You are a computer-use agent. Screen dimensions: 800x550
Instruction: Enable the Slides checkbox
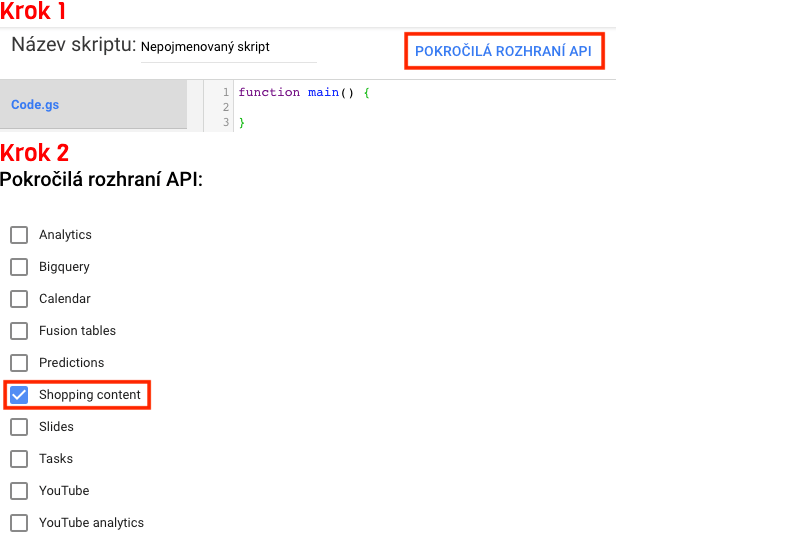click(x=19, y=427)
